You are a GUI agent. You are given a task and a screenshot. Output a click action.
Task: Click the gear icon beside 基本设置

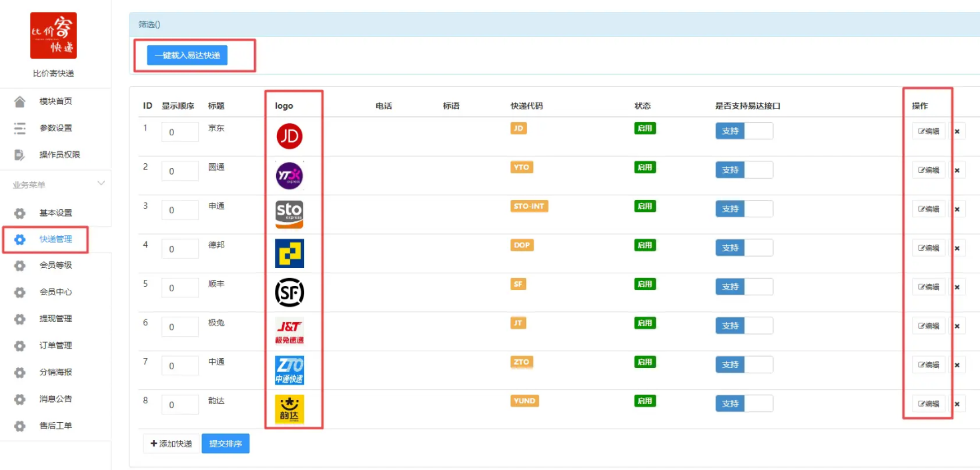pos(20,213)
